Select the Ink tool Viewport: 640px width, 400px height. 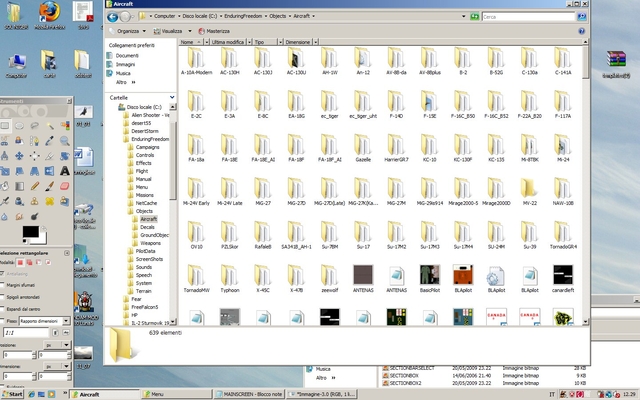click(x=19, y=201)
